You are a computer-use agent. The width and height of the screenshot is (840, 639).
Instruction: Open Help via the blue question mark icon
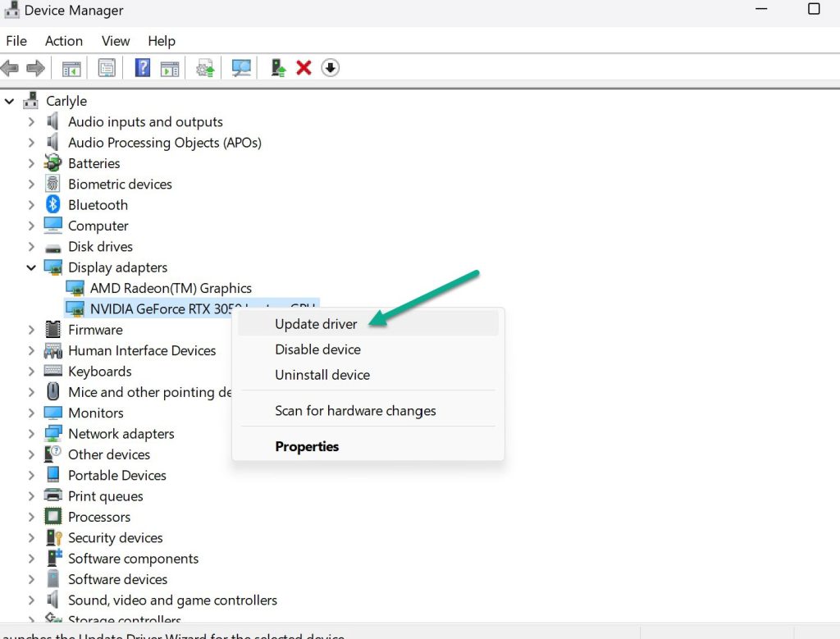[x=142, y=67]
